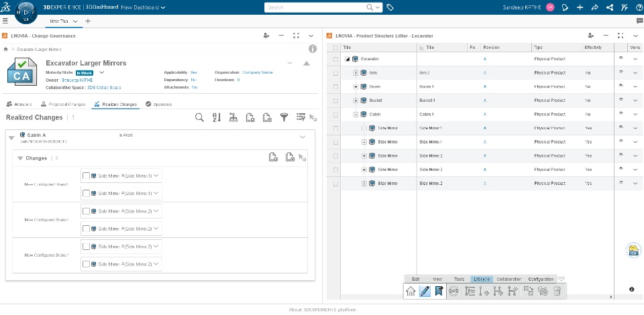644x315 pixels.
Task: Open the New Dashboard dropdown arrow
Action: pyautogui.click(x=164, y=7)
